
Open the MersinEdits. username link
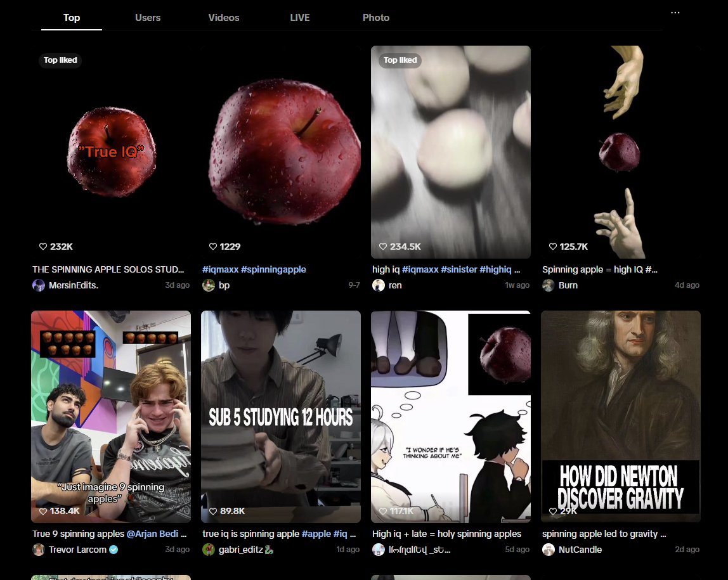click(74, 285)
